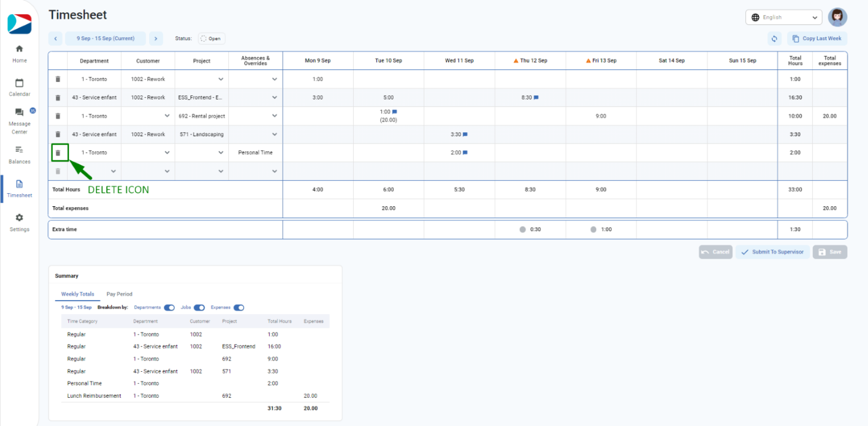The image size is (868, 426).
Task: Click the Monday 3:00 hours cell
Action: (x=318, y=97)
